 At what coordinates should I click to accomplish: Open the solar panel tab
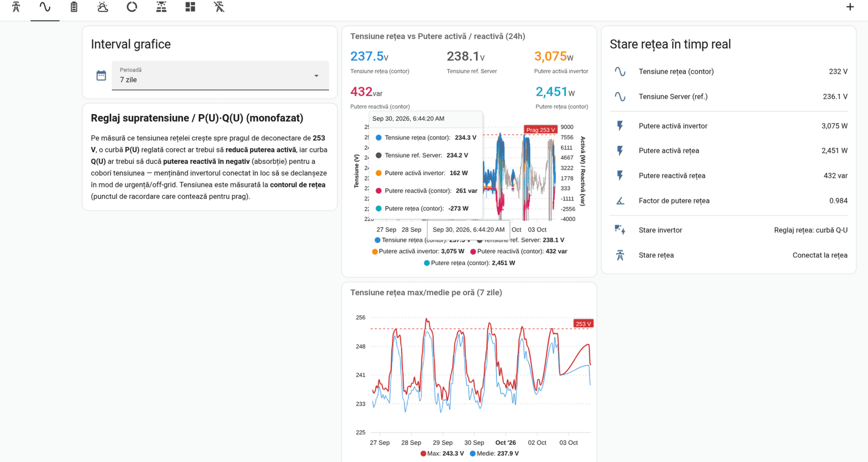coord(161,7)
